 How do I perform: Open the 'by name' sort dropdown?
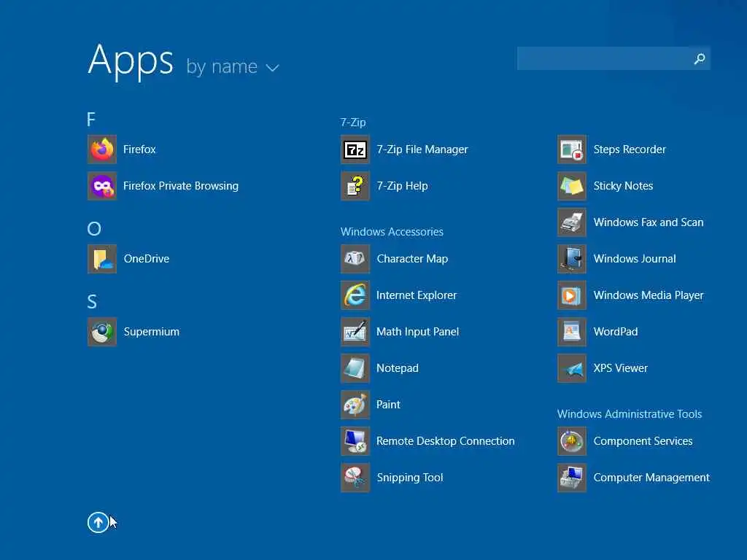click(233, 66)
